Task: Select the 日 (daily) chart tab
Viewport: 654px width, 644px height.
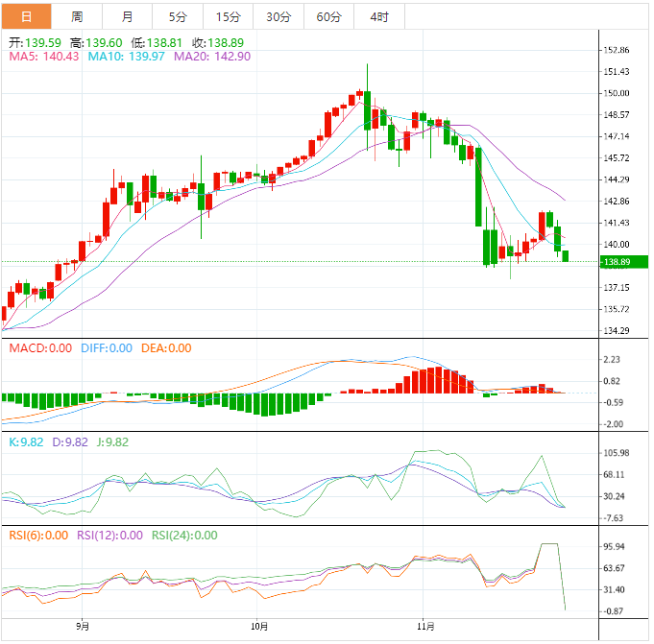Action: click(x=26, y=16)
